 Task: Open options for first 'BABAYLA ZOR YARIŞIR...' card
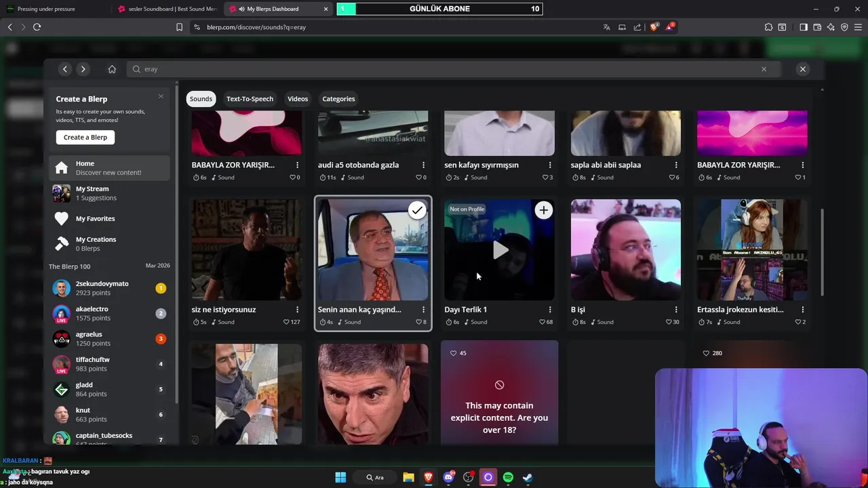tap(297, 165)
